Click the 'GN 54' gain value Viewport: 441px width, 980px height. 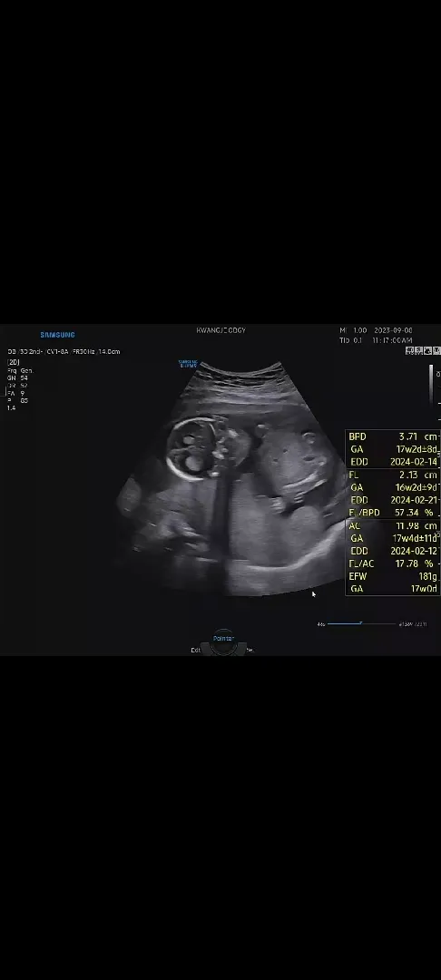[17, 378]
